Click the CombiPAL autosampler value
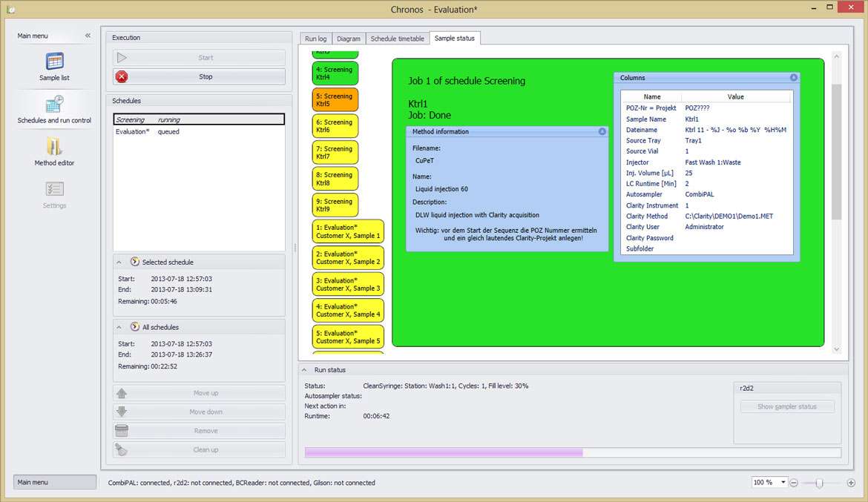This screenshot has width=868, height=502. [x=699, y=194]
